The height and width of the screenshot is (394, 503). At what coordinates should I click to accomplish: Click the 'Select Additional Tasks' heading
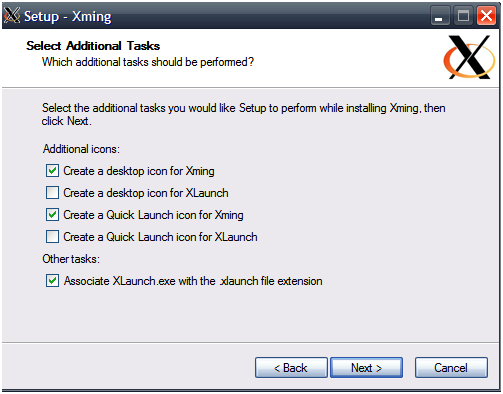[x=93, y=46]
